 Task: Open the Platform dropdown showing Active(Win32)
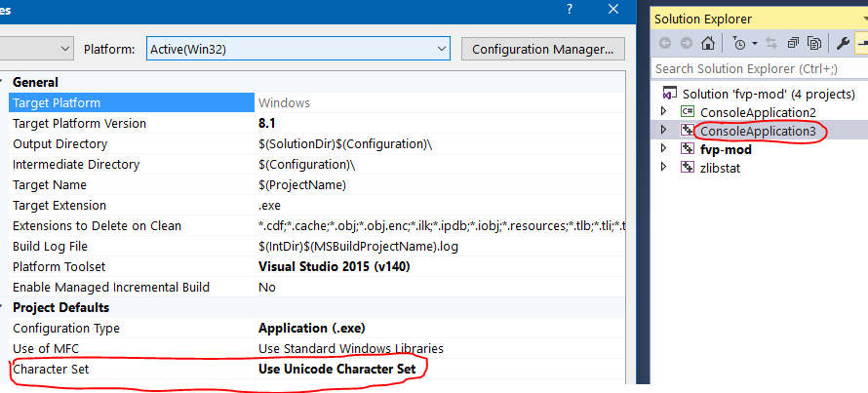(297, 48)
